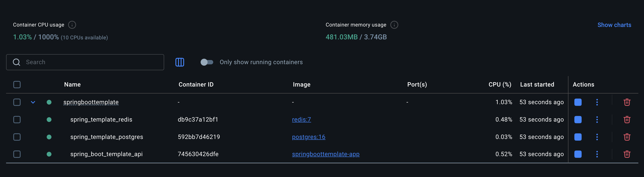Delete the spring_template_postgres container

pos(627,137)
